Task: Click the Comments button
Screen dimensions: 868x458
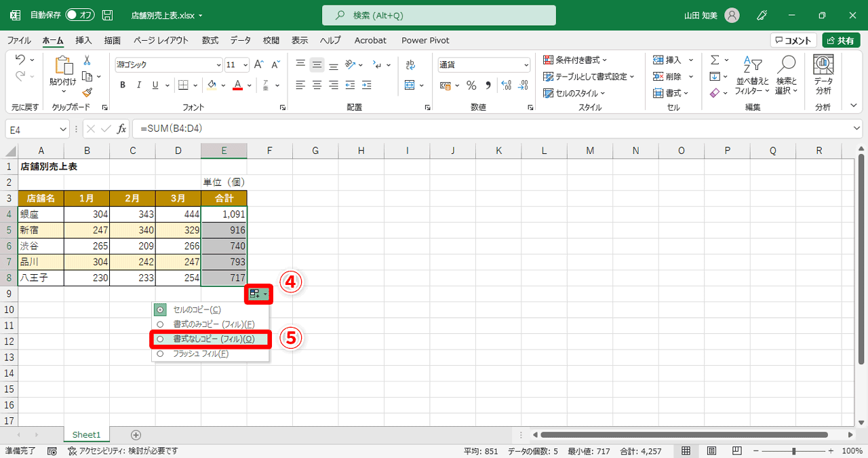Action: point(793,41)
